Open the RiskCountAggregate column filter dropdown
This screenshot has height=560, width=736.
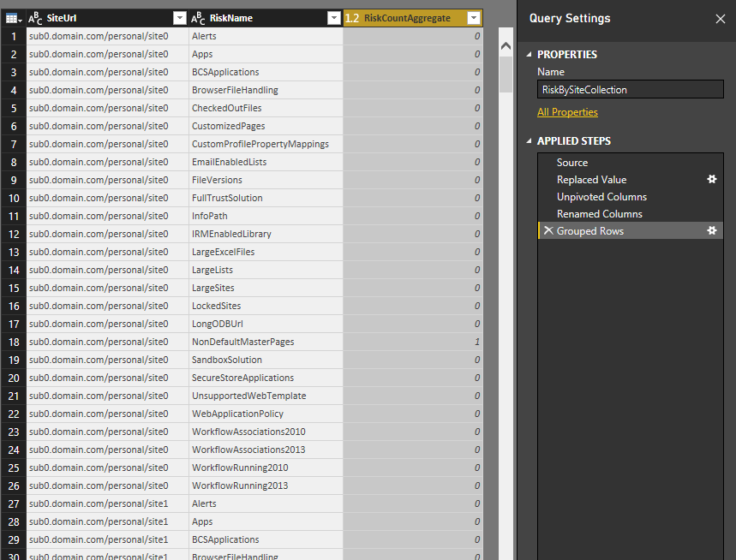(473, 18)
